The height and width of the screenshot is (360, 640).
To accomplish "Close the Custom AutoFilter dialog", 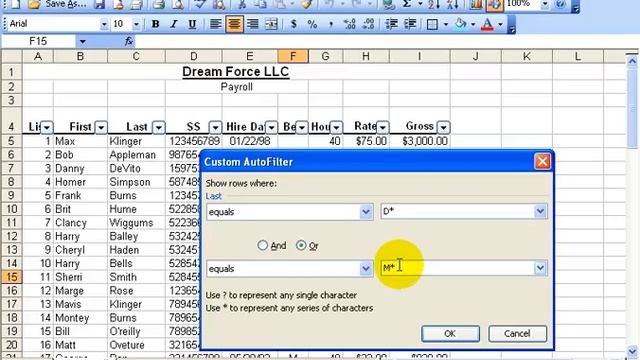I will [x=542, y=162].
